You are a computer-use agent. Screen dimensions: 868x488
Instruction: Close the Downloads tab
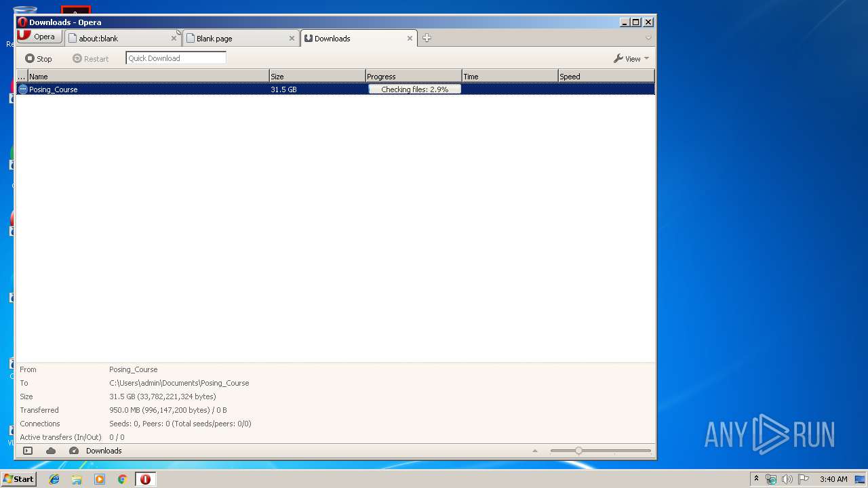[x=410, y=39]
